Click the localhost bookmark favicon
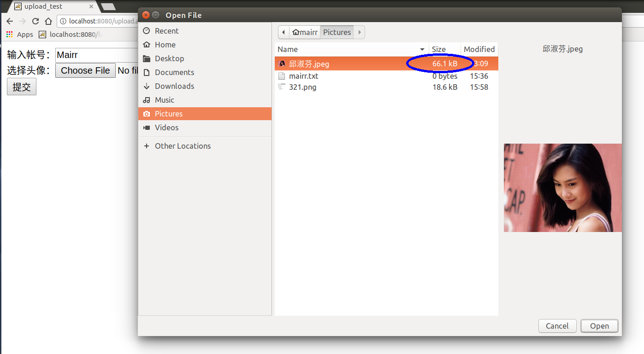The image size is (644, 354). click(x=42, y=35)
